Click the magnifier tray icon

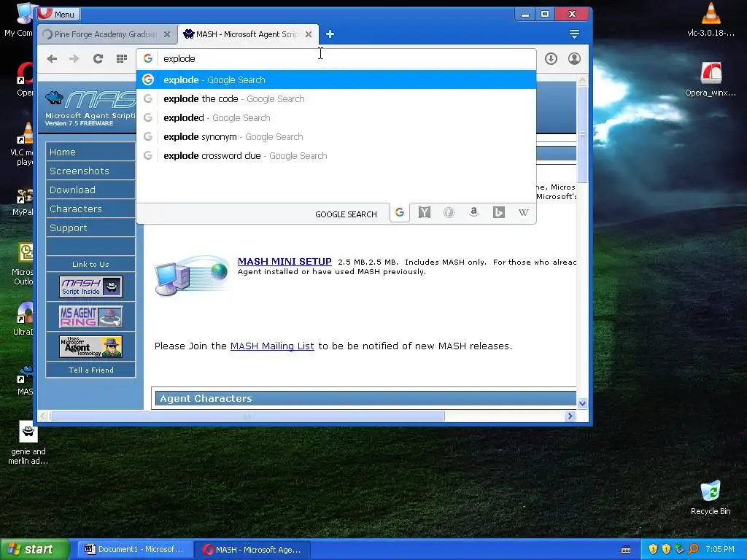point(693,549)
